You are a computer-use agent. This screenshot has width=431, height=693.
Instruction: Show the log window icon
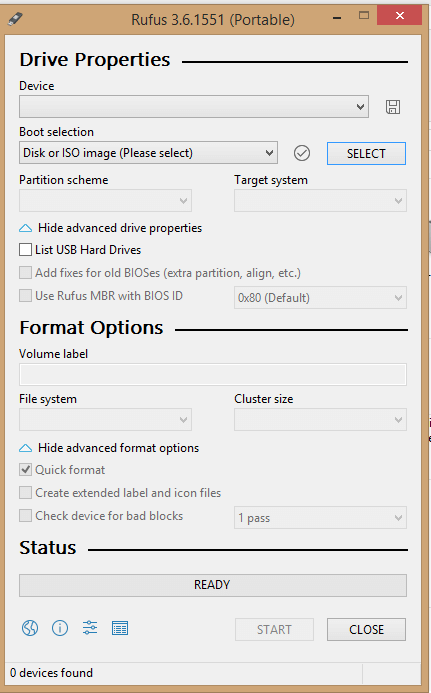tap(120, 628)
